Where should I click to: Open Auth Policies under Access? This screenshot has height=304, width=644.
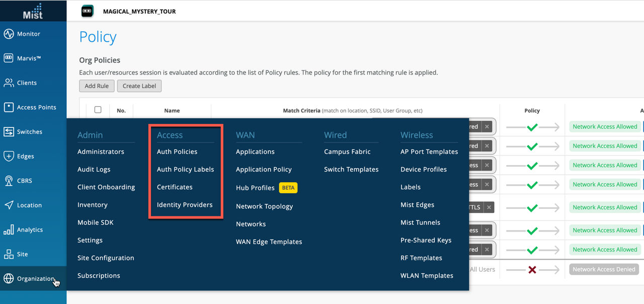click(x=177, y=151)
